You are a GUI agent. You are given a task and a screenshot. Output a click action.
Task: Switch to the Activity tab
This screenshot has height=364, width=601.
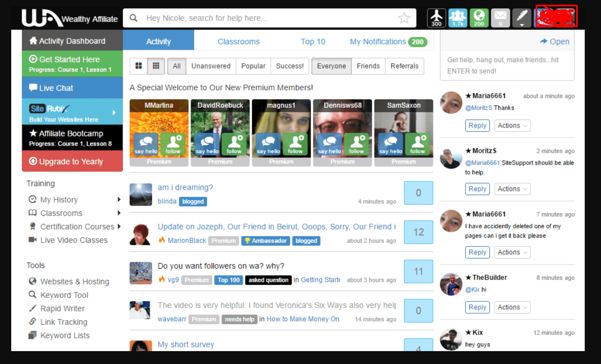click(159, 42)
